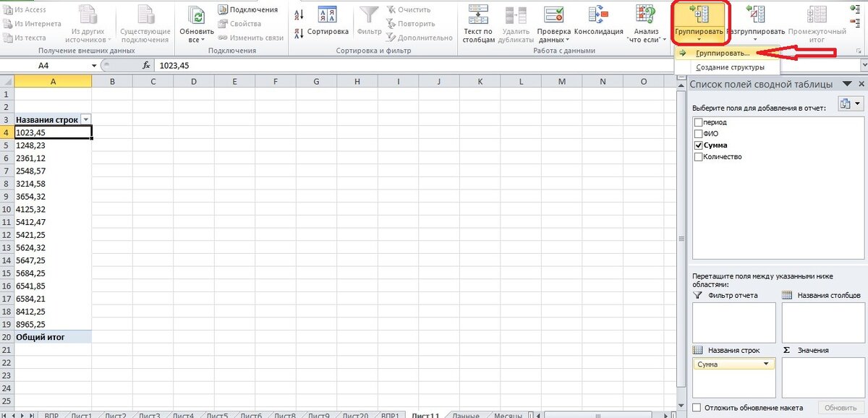Click the Из текста import icon
868x418 pixels.
7,38
